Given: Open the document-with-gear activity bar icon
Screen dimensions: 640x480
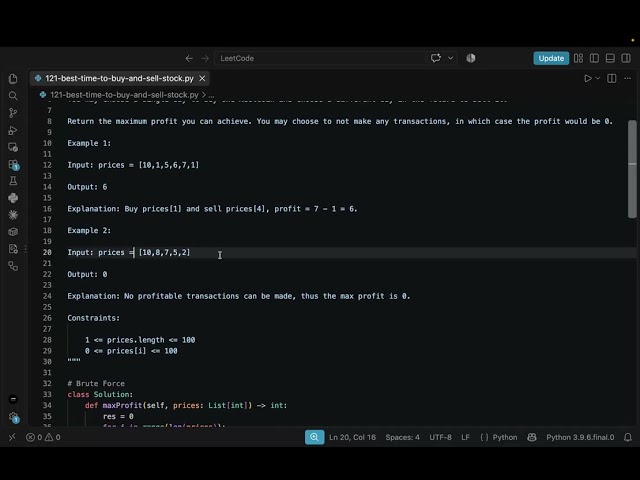Looking at the screenshot, I should [13, 249].
